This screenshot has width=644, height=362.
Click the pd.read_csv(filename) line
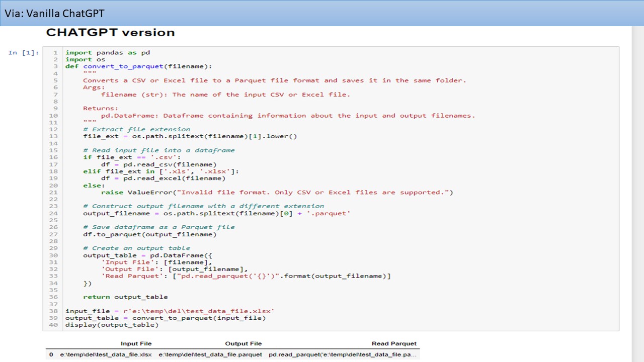click(x=158, y=164)
